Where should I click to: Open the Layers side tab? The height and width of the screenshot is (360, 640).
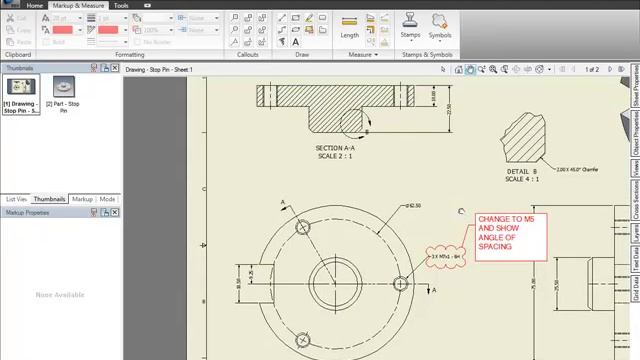tap(635, 233)
